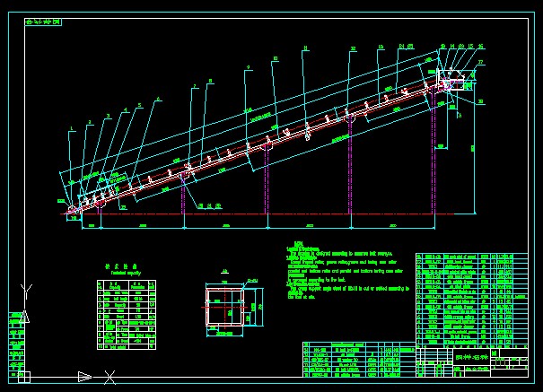The width and height of the screenshot is (543, 392).
Task: Select the Technical capacity table
Action: (x=126, y=316)
